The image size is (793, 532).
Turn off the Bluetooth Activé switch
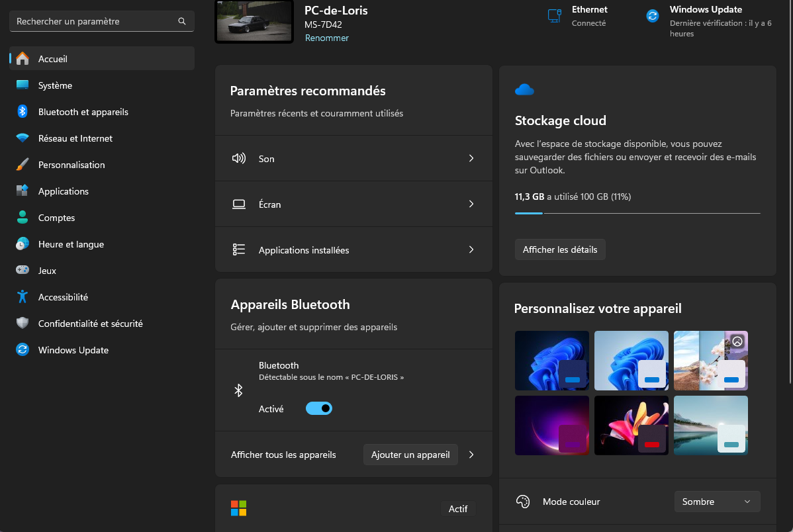coord(318,409)
